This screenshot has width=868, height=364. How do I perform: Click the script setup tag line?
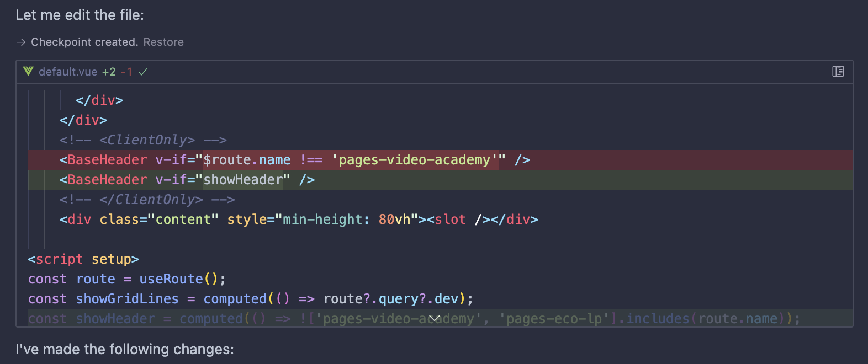[x=83, y=259]
